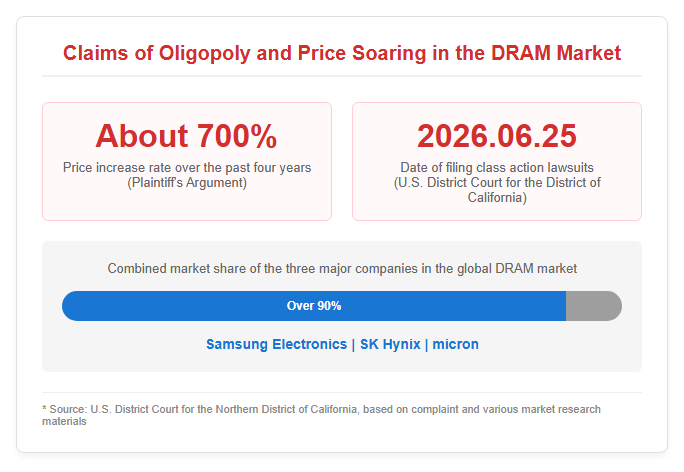
Task: Click the 'Samsung Electronics' company name
Action: pos(277,344)
